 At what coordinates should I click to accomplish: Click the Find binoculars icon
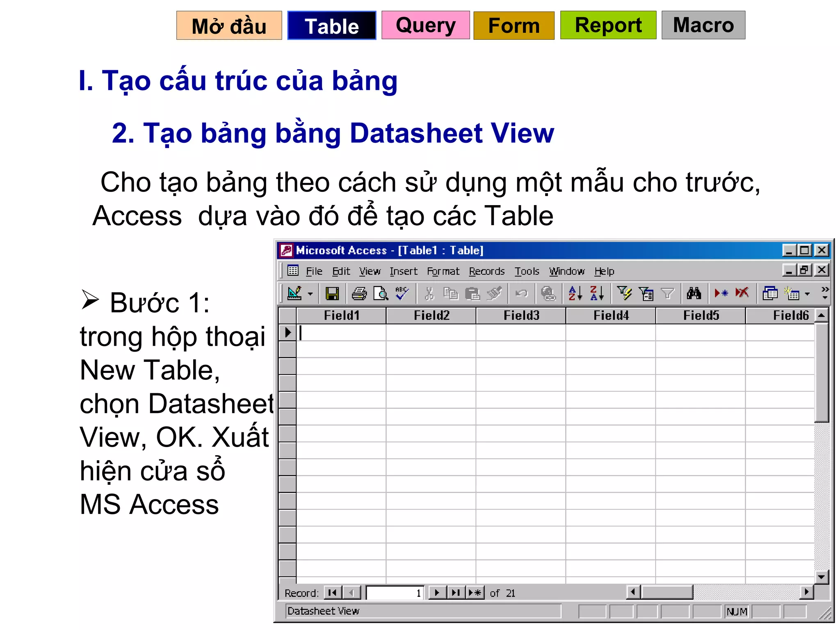pyautogui.click(x=694, y=293)
